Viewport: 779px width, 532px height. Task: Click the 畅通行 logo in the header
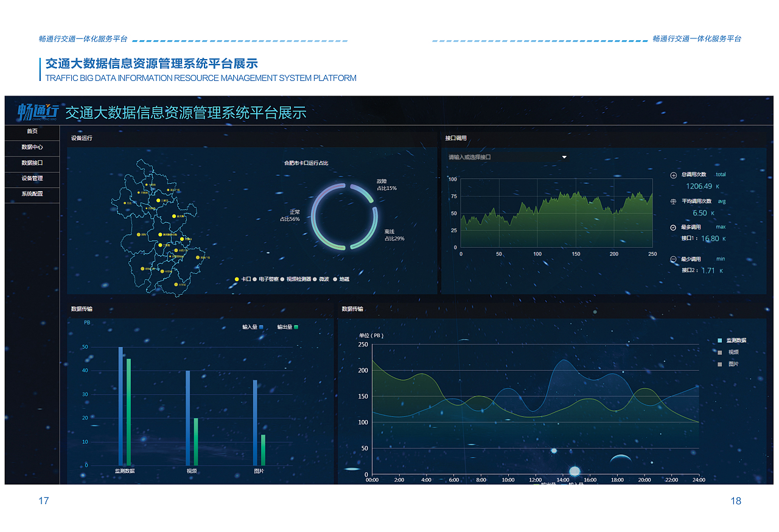click(38, 112)
